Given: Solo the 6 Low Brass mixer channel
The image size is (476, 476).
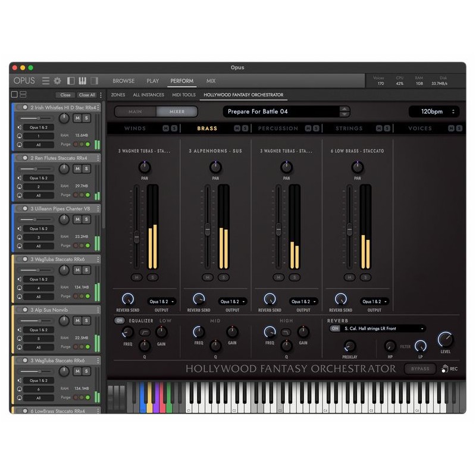Looking at the screenshot, I should [x=366, y=277].
